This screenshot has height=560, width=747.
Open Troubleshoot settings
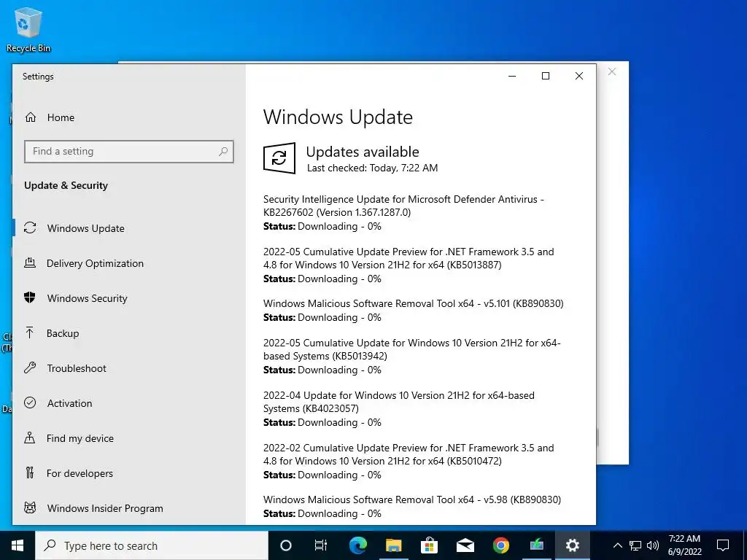coord(76,368)
